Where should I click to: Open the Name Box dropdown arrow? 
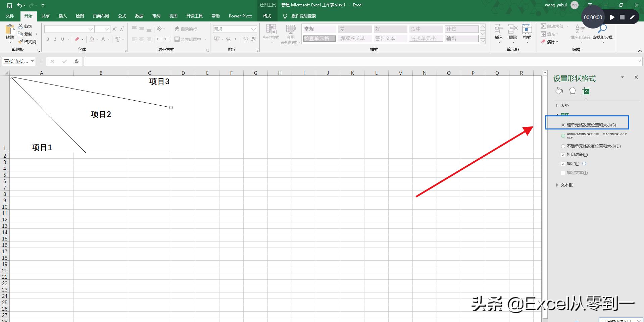tap(33, 61)
